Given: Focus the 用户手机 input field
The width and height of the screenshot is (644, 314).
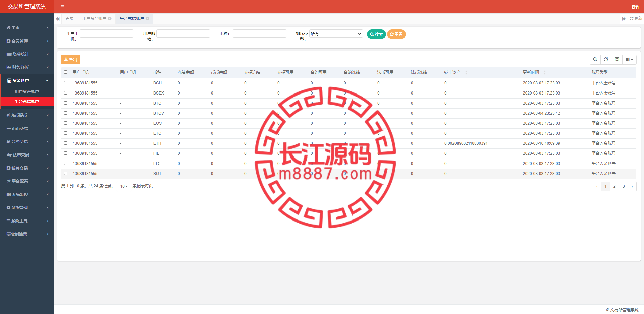Looking at the screenshot, I should (x=107, y=34).
